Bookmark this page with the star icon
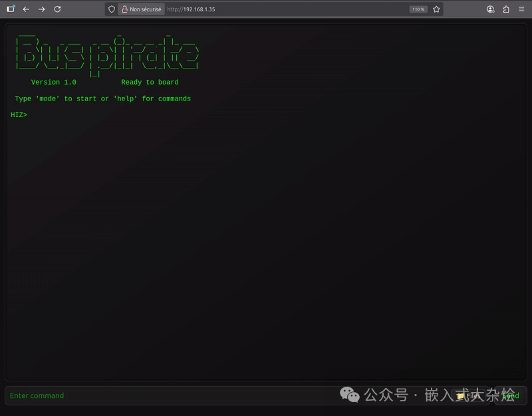The image size is (532, 416). tap(436, 9)
